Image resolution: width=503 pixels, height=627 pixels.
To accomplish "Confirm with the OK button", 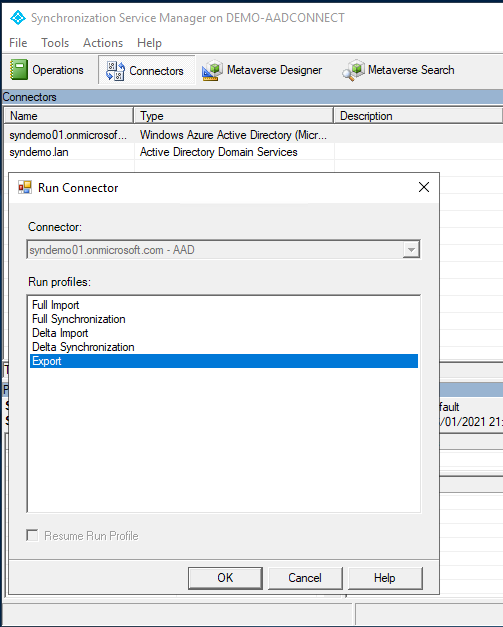I will (x=226, y=578).
